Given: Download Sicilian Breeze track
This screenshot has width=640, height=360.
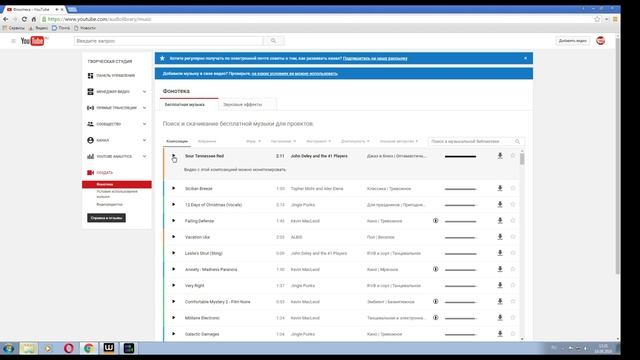Looking at the screenshot, I should 500,188.
